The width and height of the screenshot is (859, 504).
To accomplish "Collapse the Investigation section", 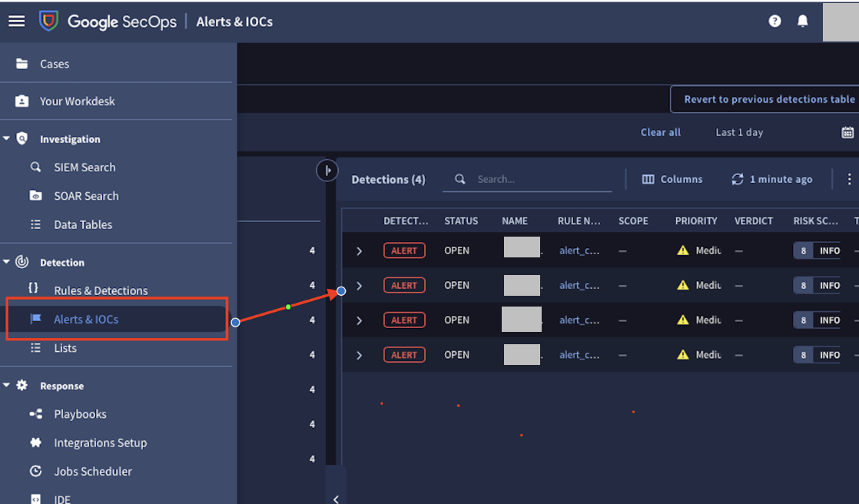I will click(7, 139).
